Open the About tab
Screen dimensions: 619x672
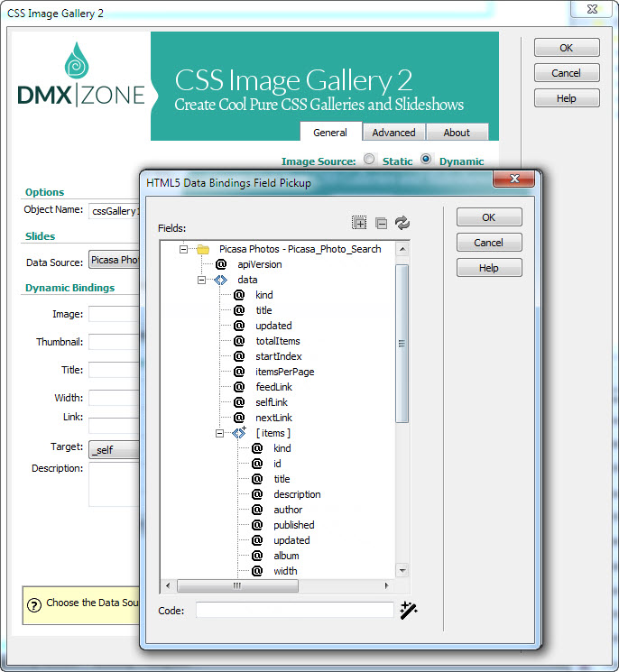pyautogui.click(x=457, y=133)
